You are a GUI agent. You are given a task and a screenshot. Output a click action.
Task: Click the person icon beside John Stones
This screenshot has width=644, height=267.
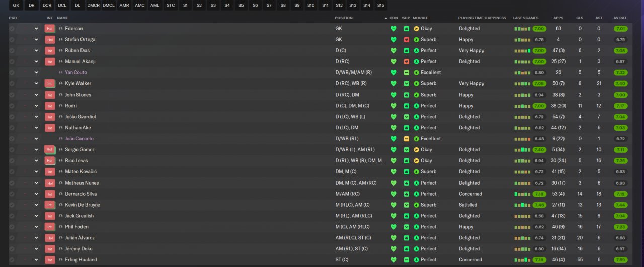pos(61,95)
